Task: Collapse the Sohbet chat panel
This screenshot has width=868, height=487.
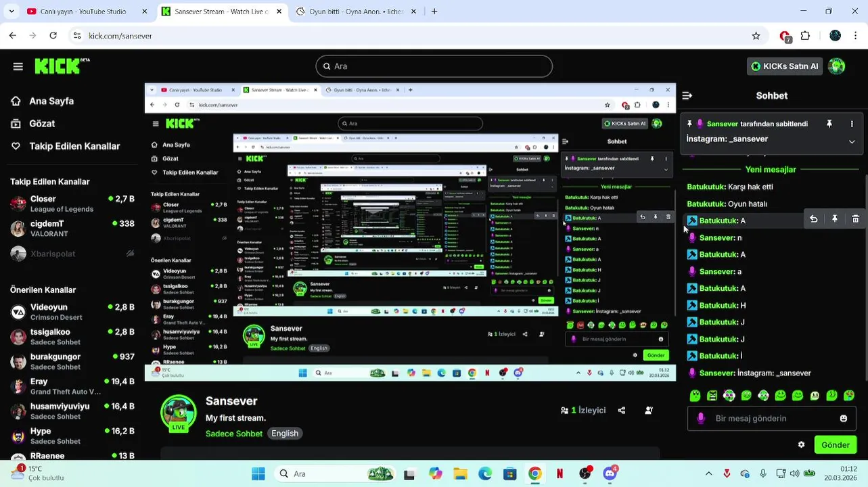Action: click(x=687, y=96)
